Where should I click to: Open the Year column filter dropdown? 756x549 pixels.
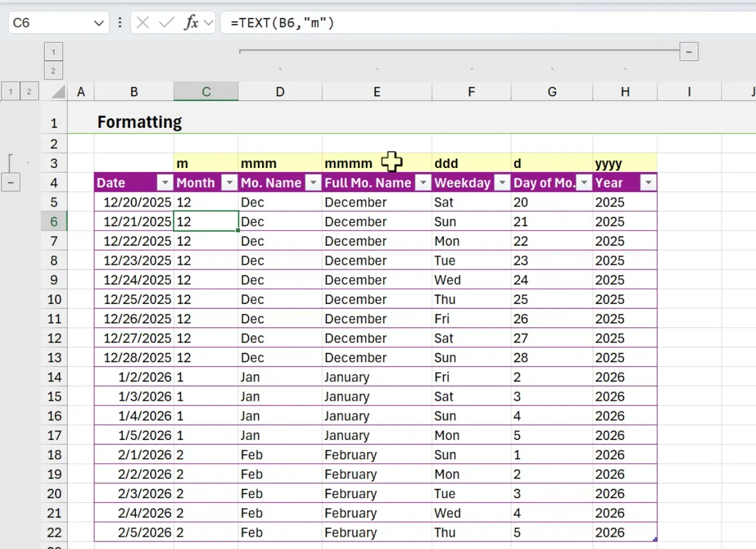point(648,183)
